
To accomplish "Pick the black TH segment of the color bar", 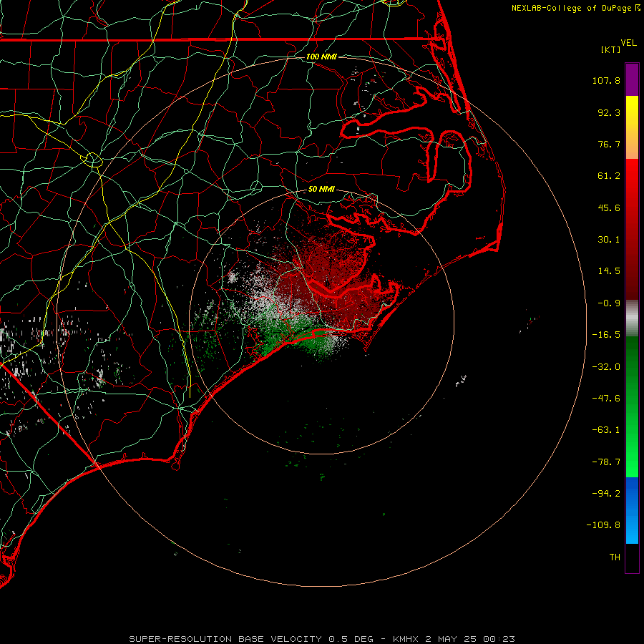I will (x=632, y=557).
